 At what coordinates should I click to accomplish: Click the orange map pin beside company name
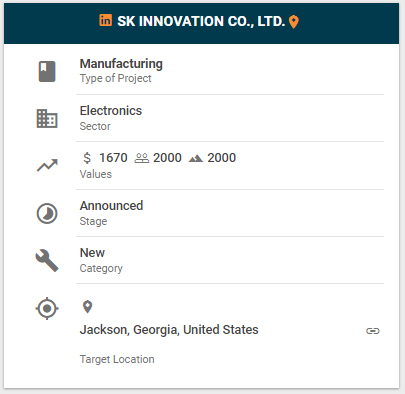tap(294, 22)
